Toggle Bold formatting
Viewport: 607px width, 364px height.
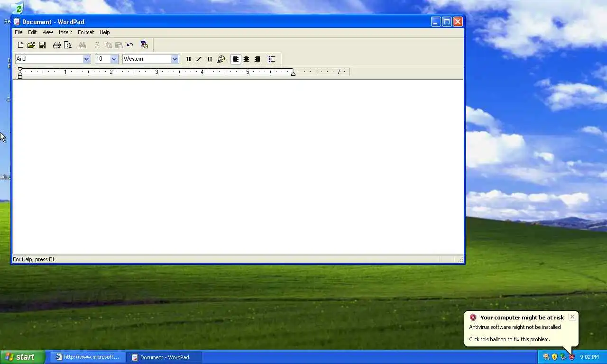188,59
